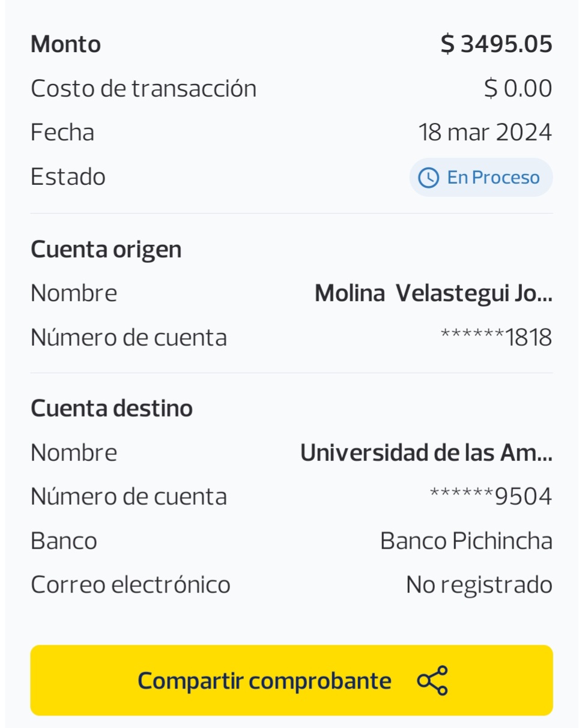
Task: Tap the Banco label
Action: pos(64,541)
